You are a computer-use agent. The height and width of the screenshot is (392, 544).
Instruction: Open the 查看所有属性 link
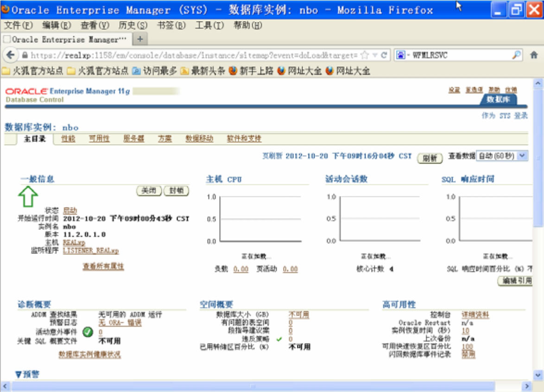(103, 266)
